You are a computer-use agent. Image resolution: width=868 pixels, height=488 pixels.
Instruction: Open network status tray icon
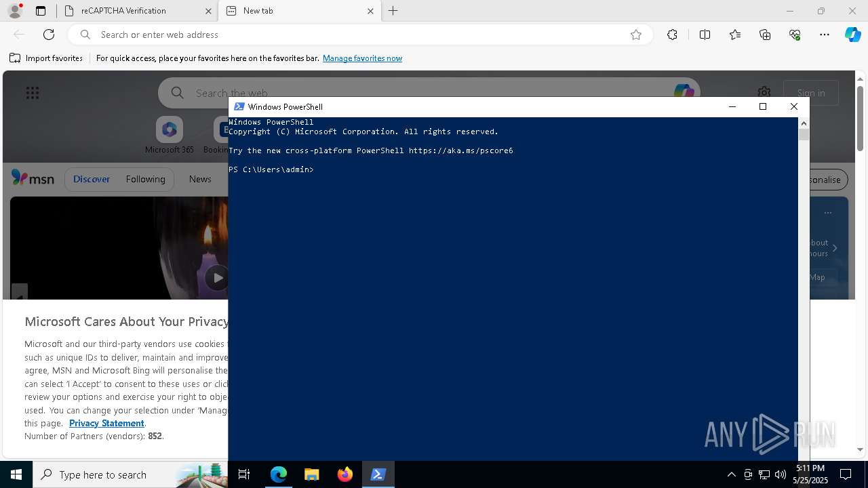coord(764,474)
